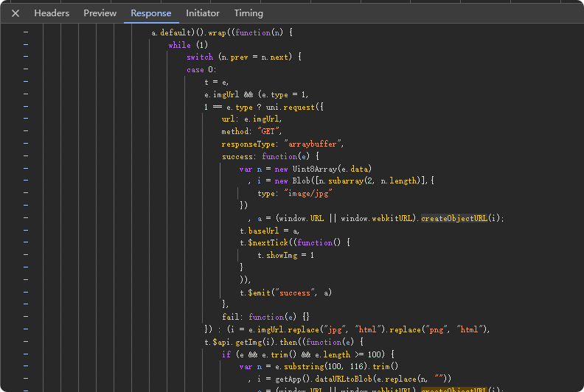Click the 'case 0:' line
The height and width of the screenshot is (392, 584).
[201, 69]
